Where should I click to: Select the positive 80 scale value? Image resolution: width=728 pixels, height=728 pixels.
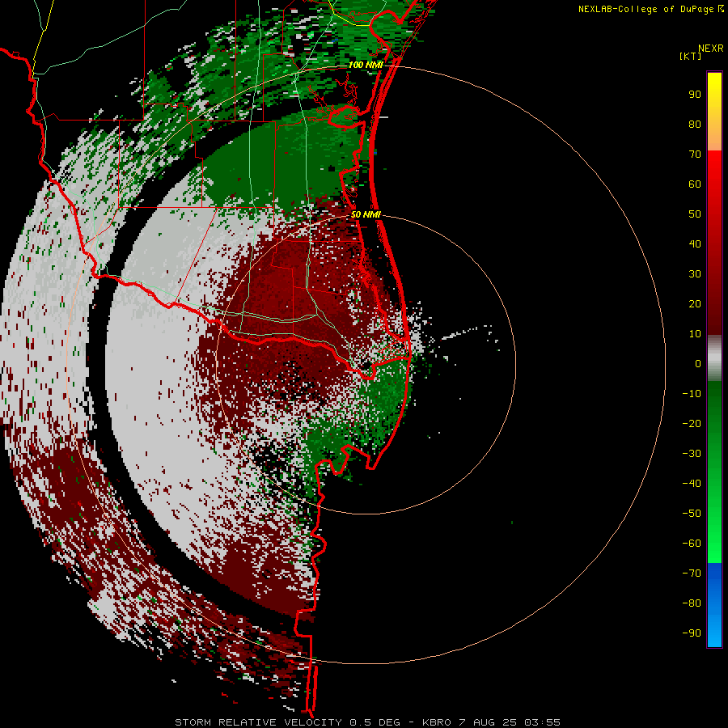695,125
